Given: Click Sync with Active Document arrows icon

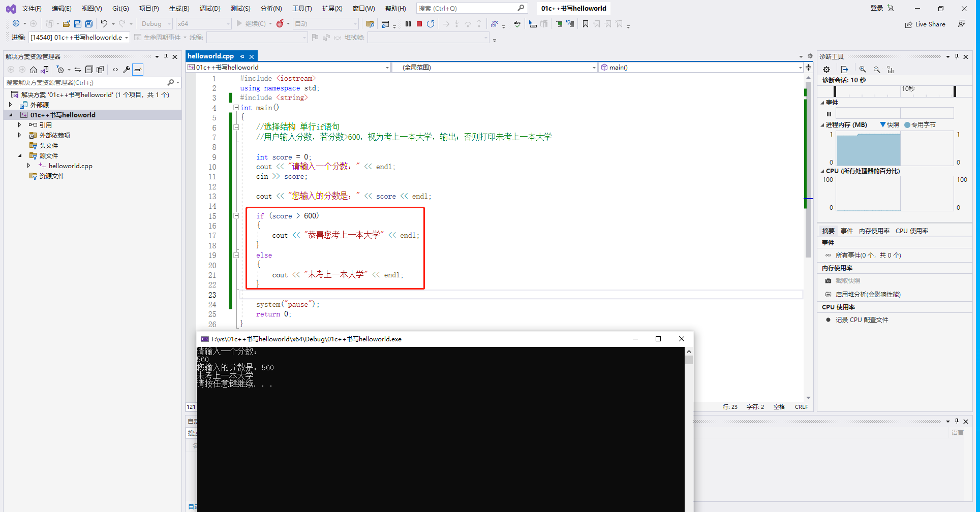Looking at the screenshot, I should point(78,70).
